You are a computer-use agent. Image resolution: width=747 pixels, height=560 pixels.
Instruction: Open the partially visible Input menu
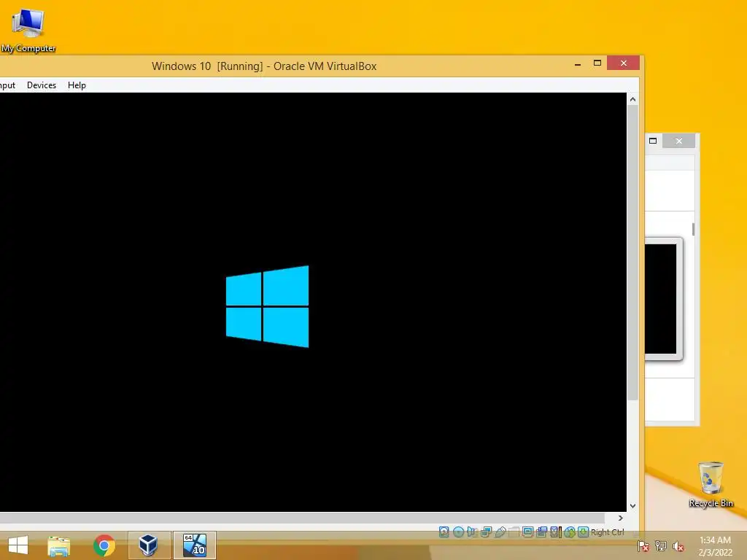tap(7, 85)
